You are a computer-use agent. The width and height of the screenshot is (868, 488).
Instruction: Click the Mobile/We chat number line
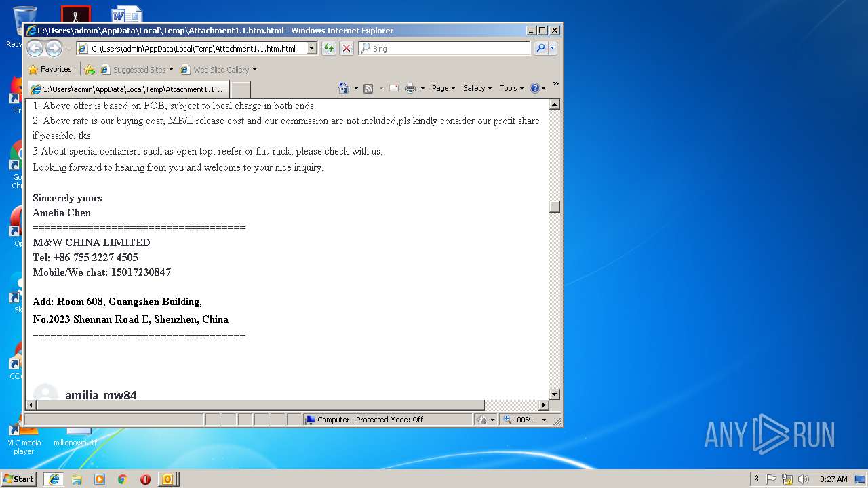click(x=102, y=272)
